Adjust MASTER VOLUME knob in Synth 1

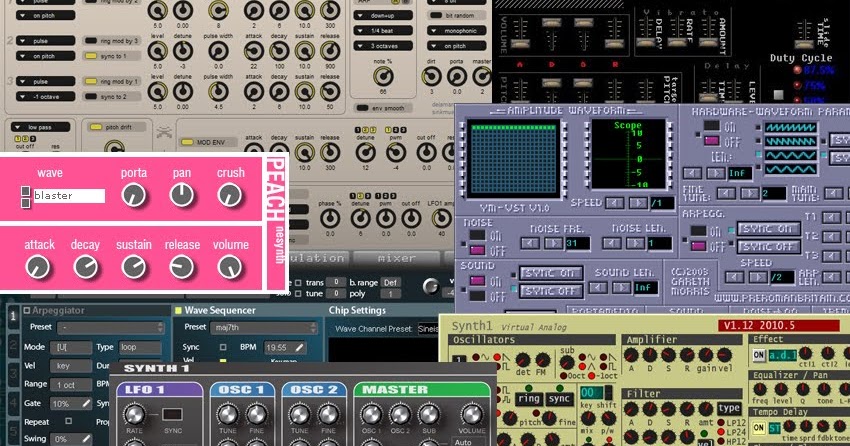click(471, 415)
